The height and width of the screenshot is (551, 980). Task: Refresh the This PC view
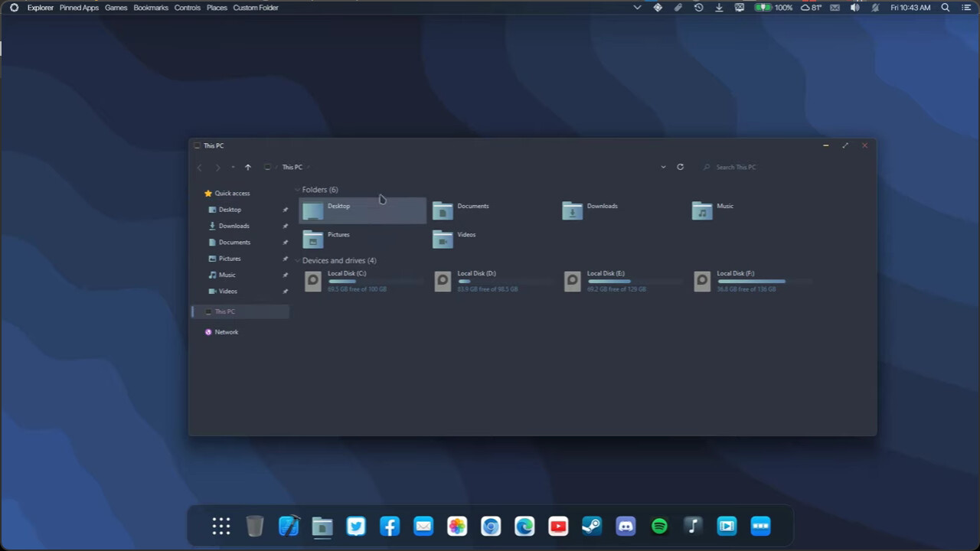[680, 167]
